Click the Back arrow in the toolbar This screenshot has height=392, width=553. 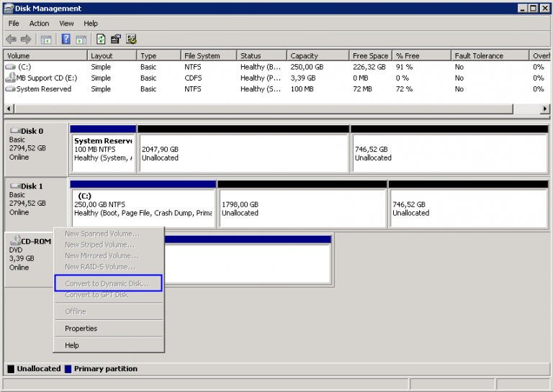tap(11, 40)
